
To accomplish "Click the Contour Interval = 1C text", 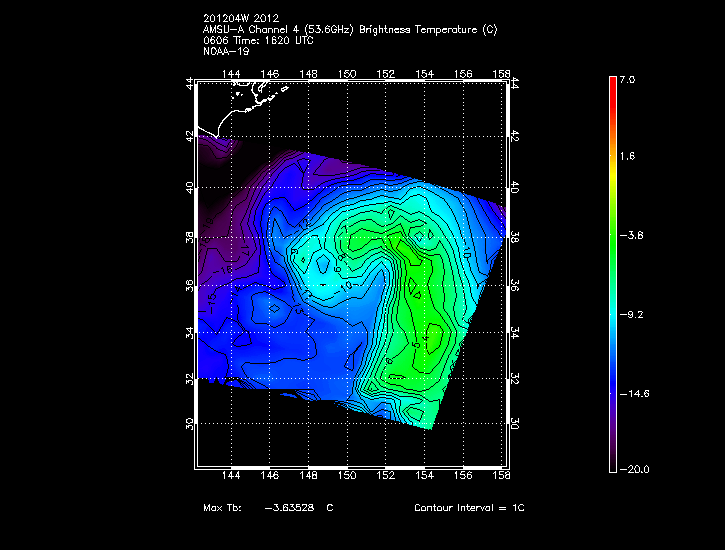I will (x=469, y=508).
